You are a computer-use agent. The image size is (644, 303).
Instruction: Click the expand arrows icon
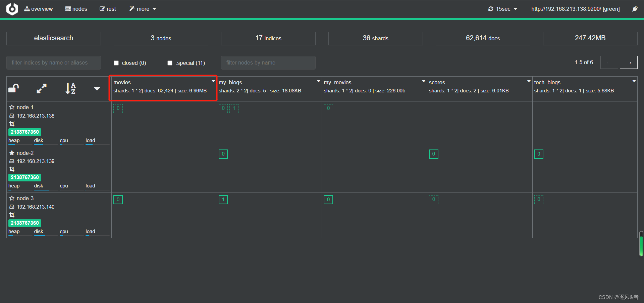point(42,88)
